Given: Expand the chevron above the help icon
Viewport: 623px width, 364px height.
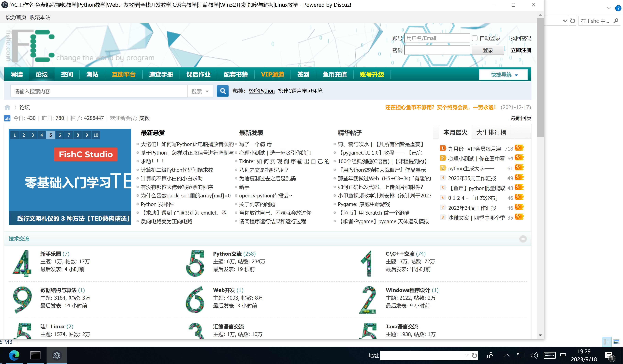Looking at the screenshot, I should click(x=609, y=8).
